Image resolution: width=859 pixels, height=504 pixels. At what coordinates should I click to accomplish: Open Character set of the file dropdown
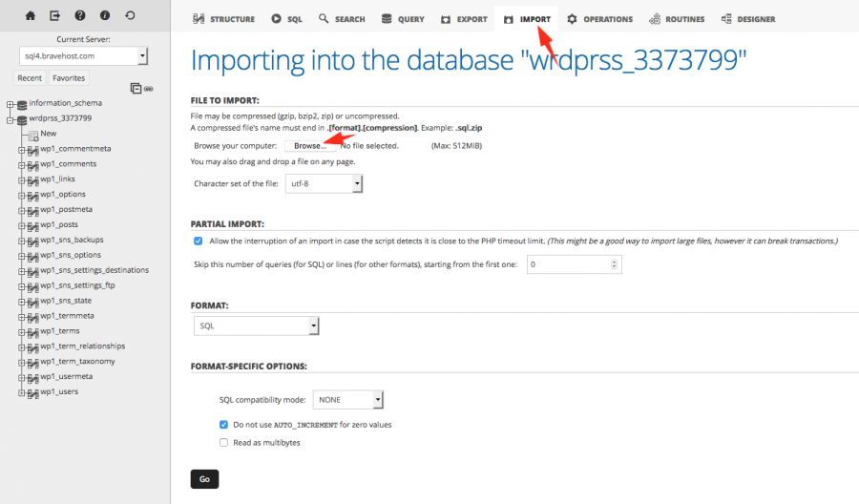click(x=324, y=183)
